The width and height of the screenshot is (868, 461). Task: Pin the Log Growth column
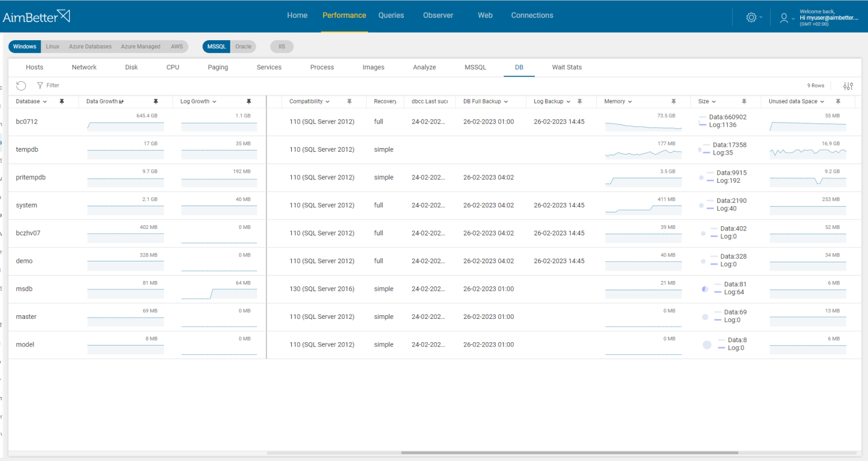point(249,101)
